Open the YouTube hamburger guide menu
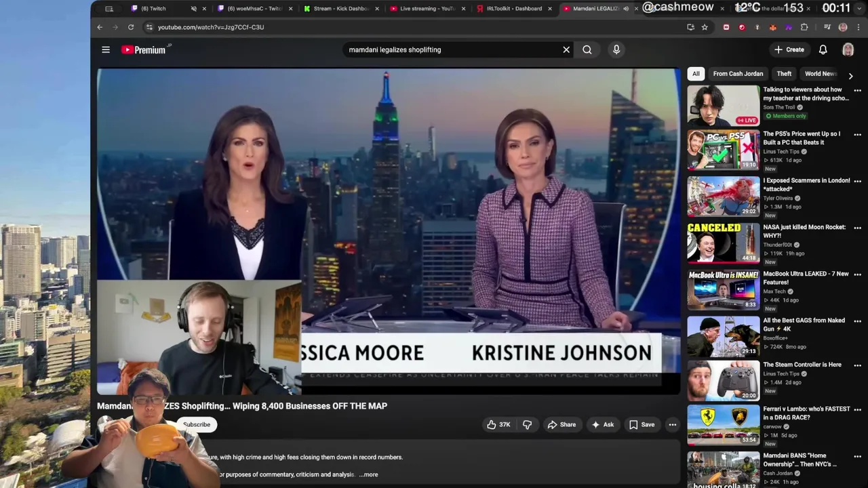868x488 pixels. pos(106,49)
